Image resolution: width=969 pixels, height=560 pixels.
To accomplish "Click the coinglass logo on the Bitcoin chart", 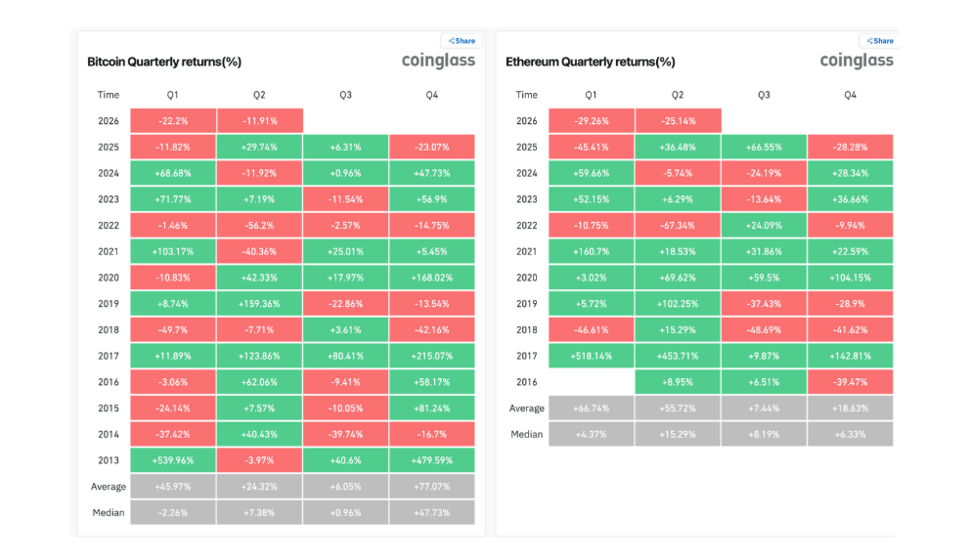I will point(438,61).
